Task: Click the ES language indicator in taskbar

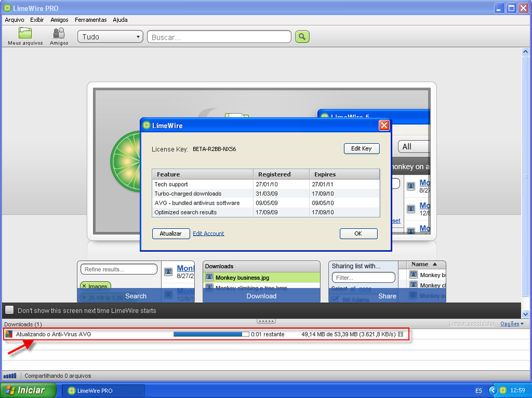Action: pos(478,391)
